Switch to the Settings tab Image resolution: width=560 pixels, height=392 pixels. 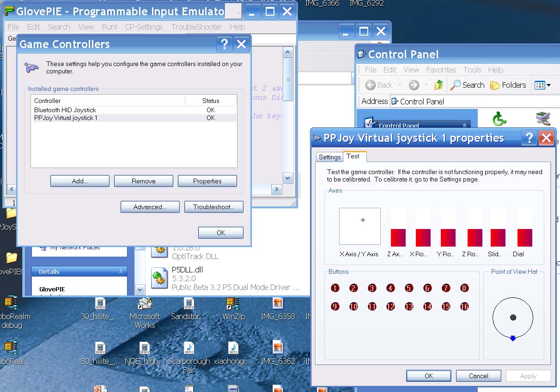point(329,157)
